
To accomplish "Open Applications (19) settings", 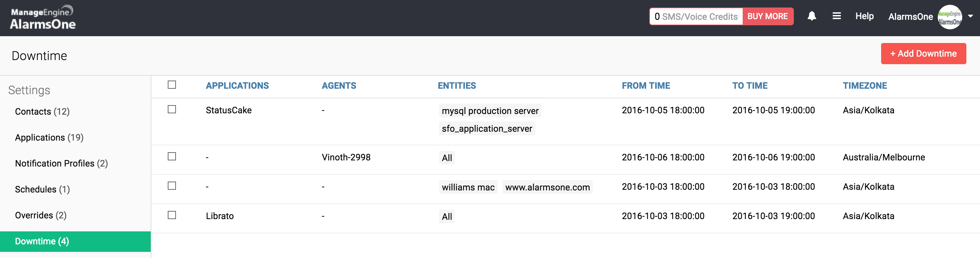I will (49, 138).
